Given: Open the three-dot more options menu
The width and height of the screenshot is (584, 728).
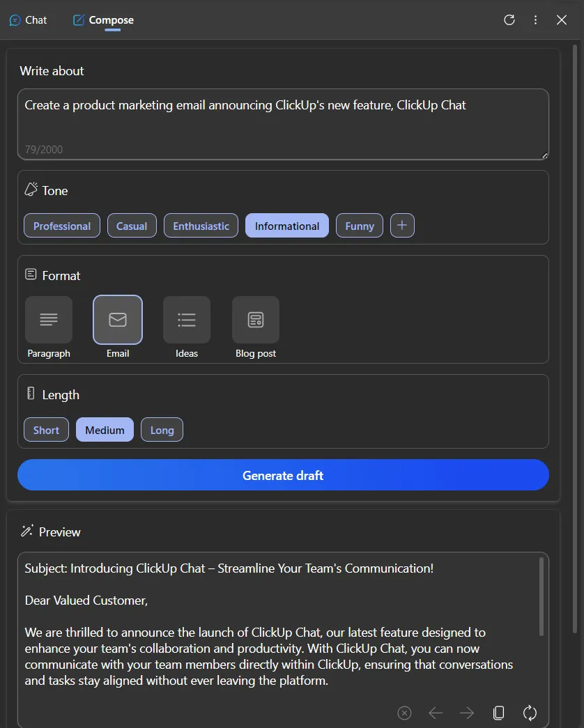Looking at the screenshot, I should (x=535, y=20).
